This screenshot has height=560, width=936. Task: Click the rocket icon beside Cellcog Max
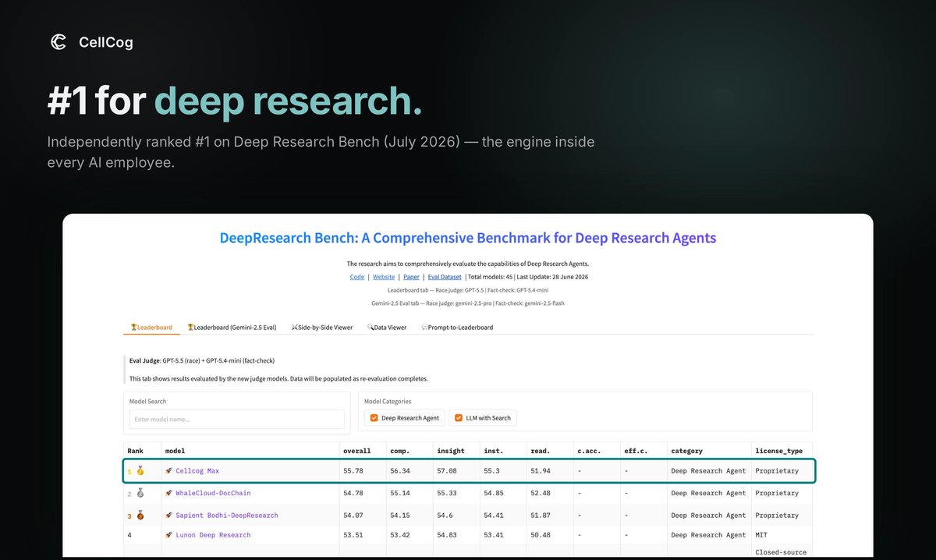(x=168, y=471)
